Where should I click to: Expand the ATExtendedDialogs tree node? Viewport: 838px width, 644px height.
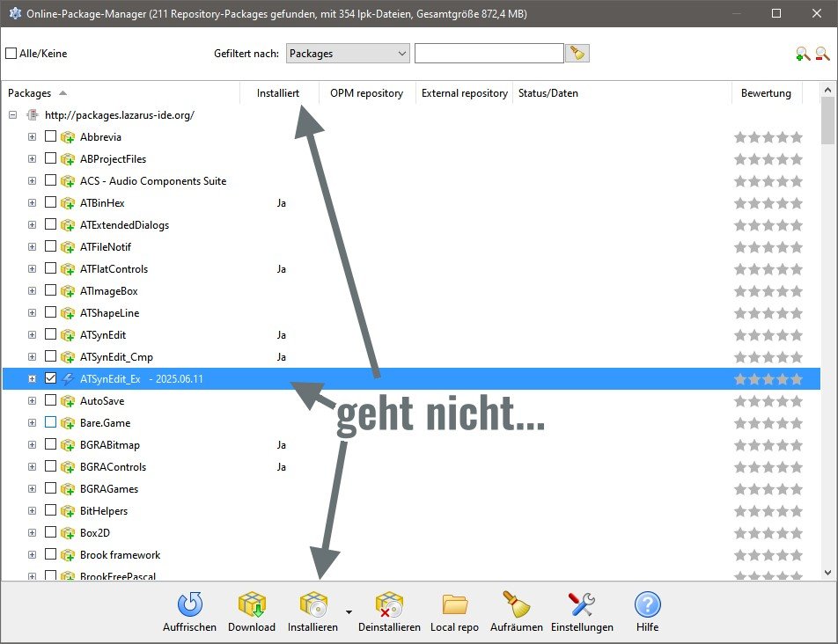[32, 225]
